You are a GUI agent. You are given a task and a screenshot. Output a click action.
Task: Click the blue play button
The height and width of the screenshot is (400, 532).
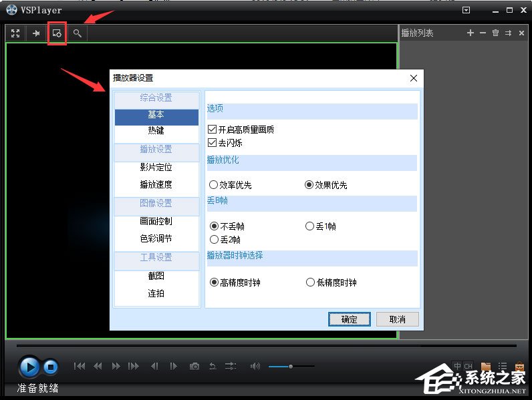(29, 367)
